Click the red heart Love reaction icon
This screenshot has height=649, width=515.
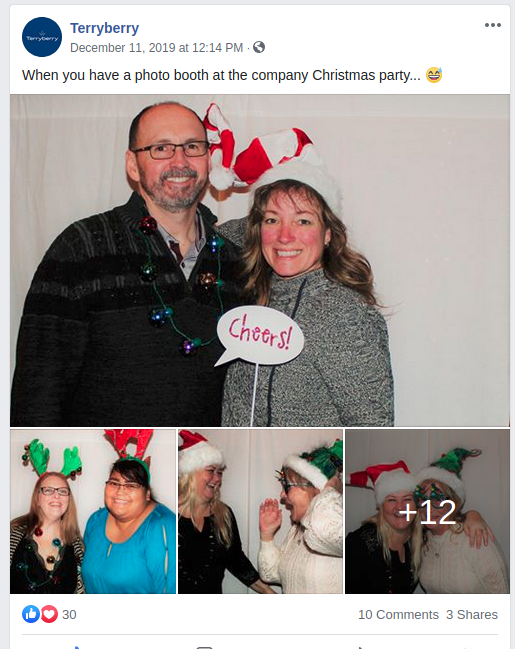pyautogui.click(x=49, y=614)
